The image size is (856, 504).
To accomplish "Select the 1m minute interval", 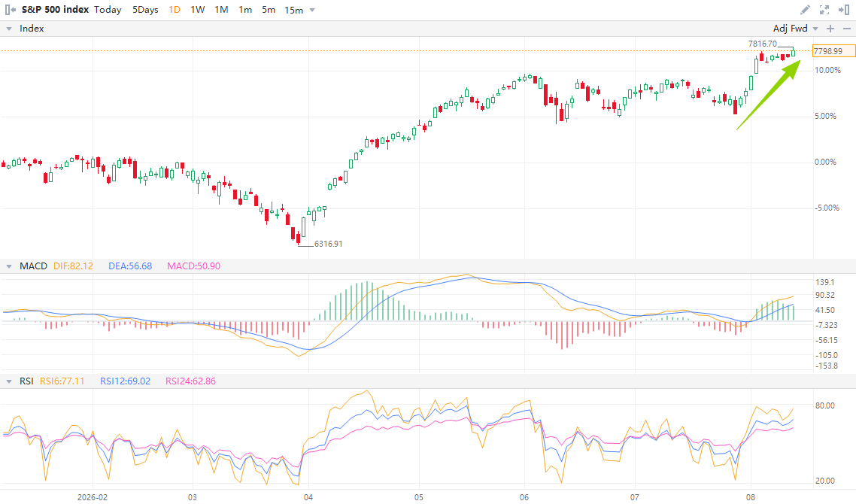I will [245, 10].
